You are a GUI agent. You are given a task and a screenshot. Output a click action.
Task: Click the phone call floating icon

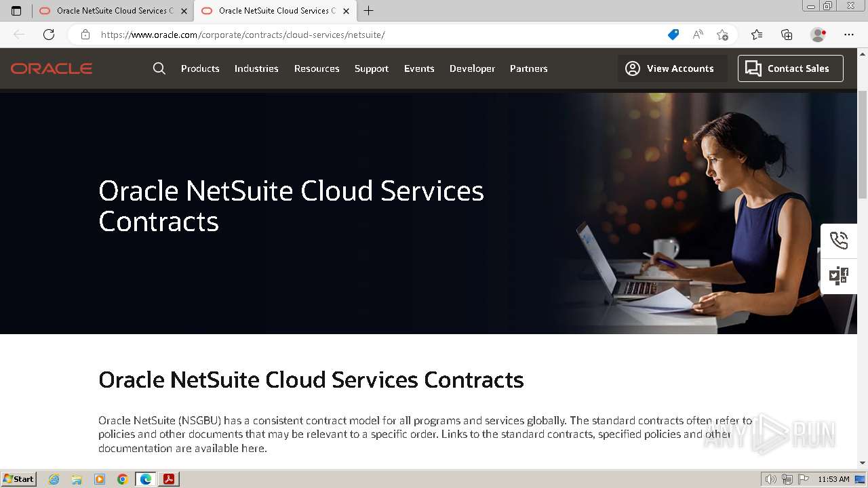pos(839,241)
